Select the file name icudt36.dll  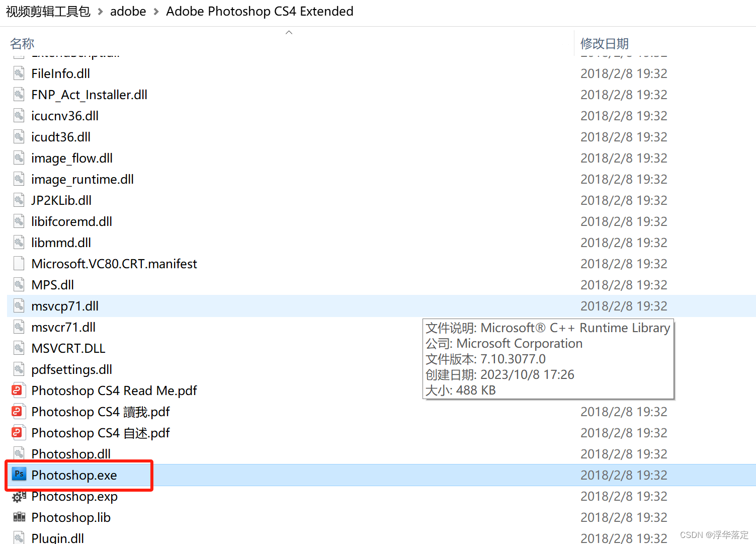pos(61,137)
